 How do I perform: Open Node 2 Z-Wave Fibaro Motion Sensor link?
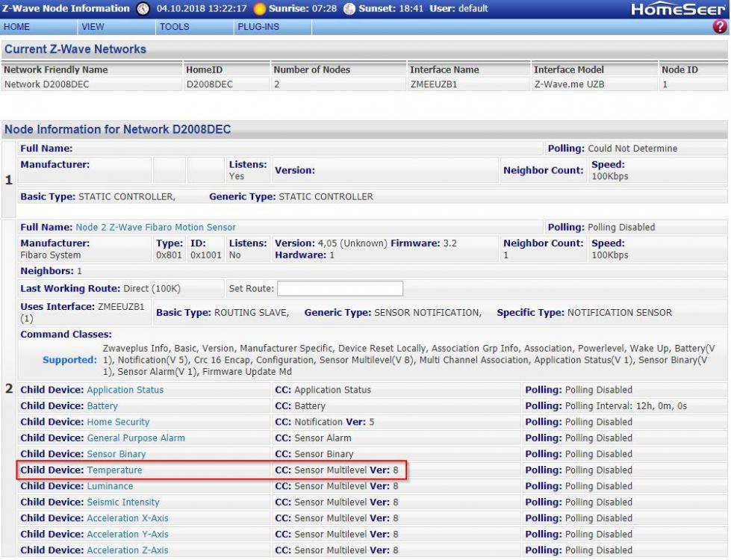155,227
